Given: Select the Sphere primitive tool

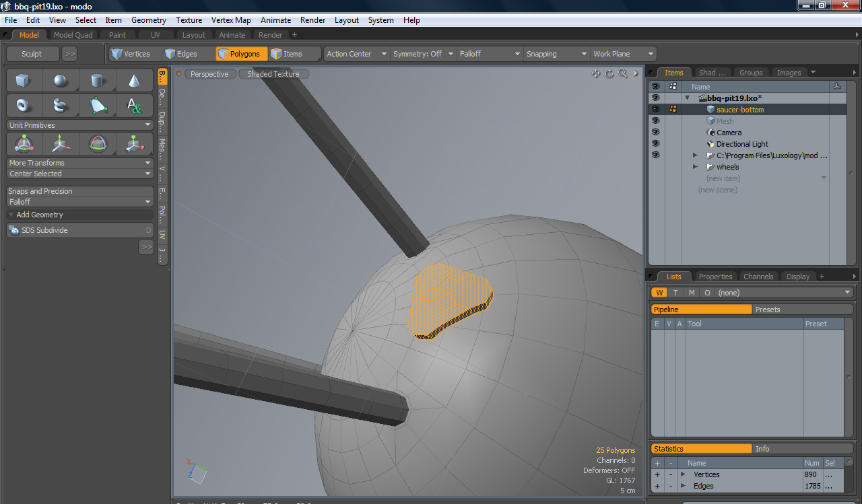Looking at the screenshot, I should [x=61, y=81].
